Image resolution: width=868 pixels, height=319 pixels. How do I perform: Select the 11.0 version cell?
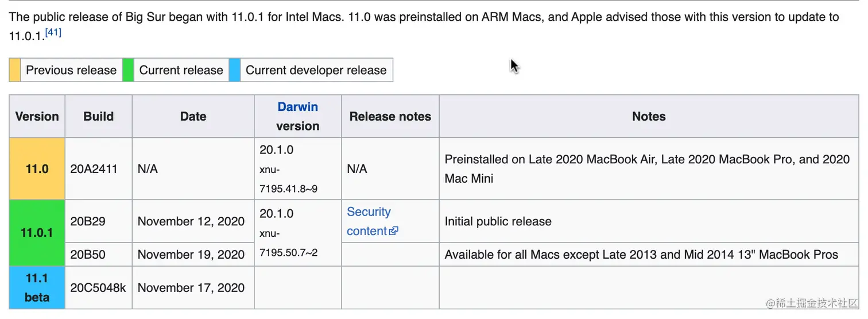(x=37, y=169)
